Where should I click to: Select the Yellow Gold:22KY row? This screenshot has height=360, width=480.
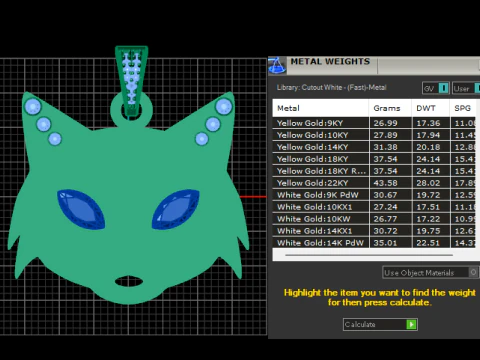click(x=374, y=183)
